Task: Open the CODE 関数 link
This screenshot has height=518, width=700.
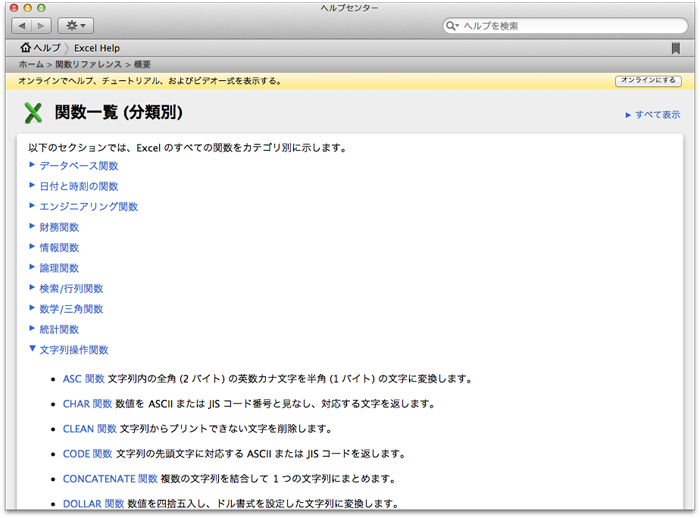Action: (x=88, y=454)
